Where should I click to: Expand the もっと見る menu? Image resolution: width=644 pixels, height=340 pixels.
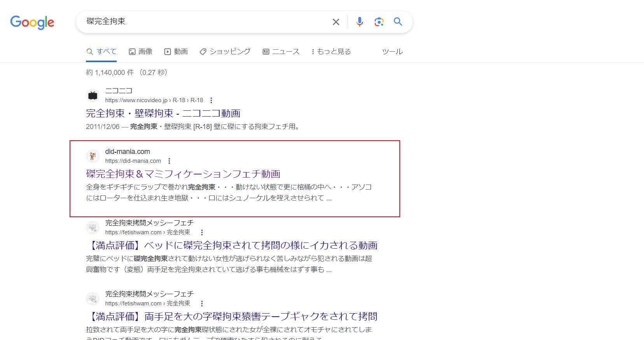click(x=331, y=52)
